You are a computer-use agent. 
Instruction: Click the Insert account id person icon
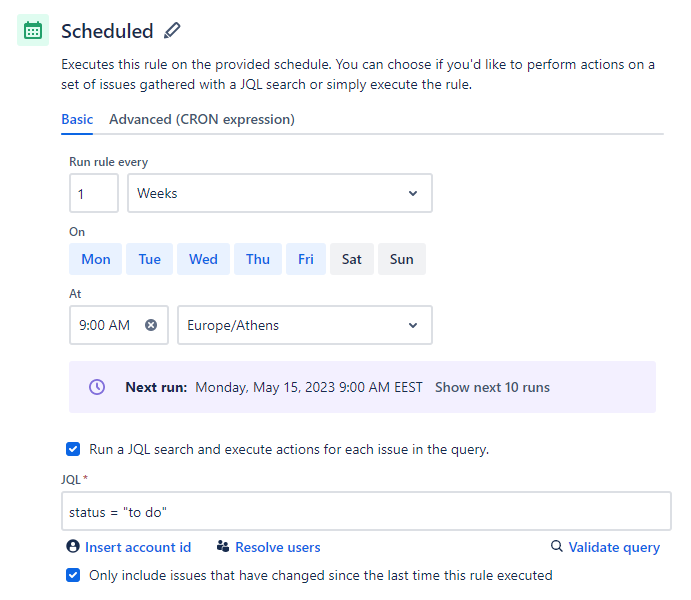tap(73, 546)
